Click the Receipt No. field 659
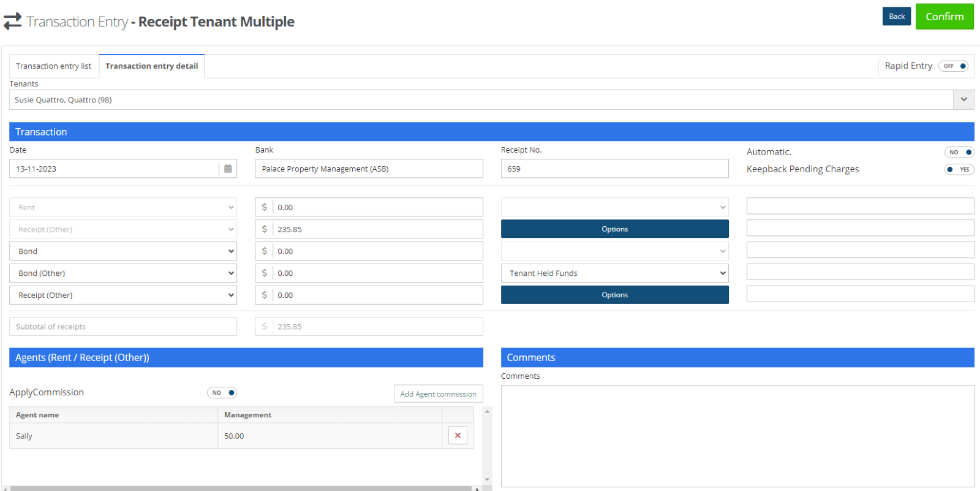 615,169
